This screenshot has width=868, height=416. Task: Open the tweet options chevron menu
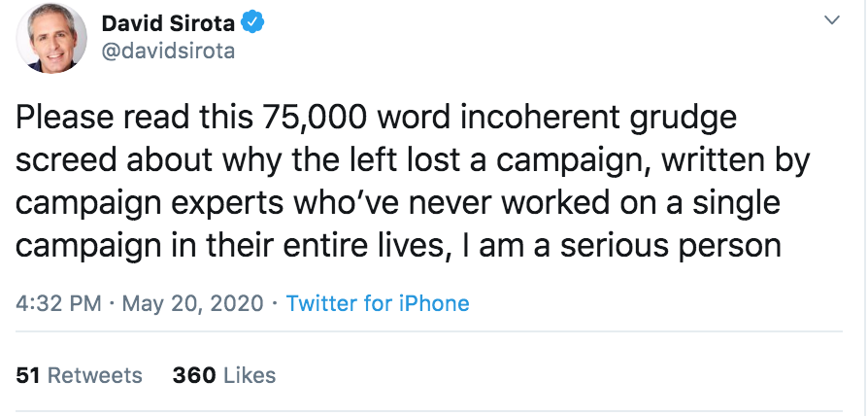832,19
